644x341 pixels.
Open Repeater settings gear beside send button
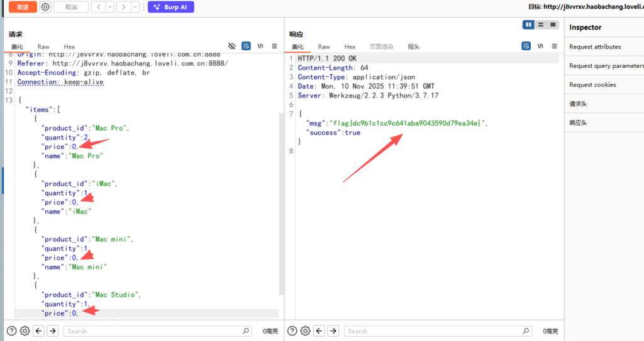pyautogui.click(x=45, y=7)
